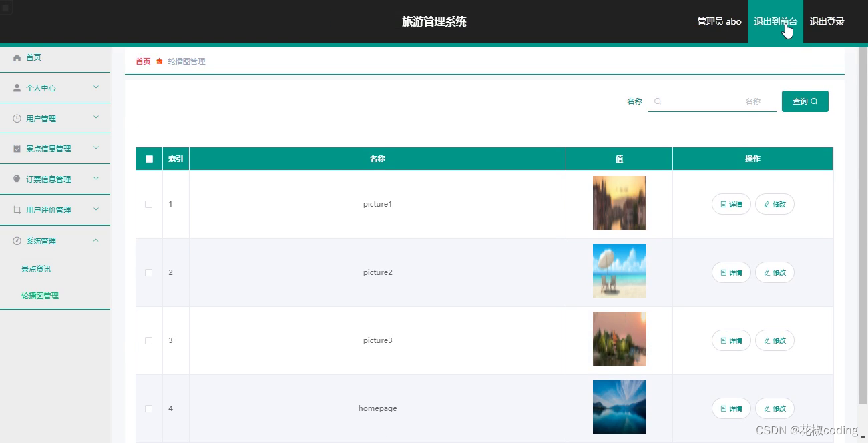
Task: Click the person icon for 个人中心
Action: pos(17,88)
